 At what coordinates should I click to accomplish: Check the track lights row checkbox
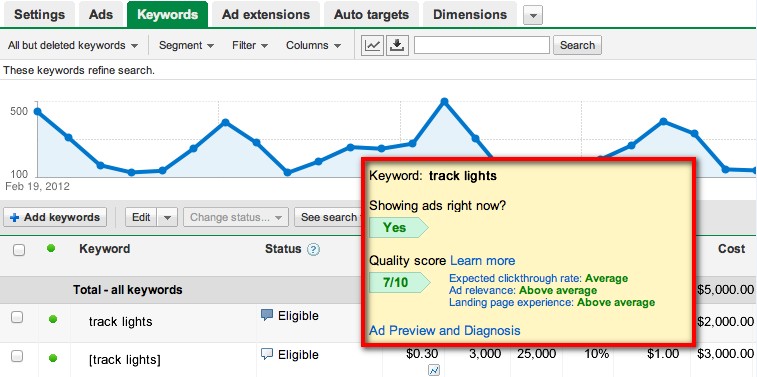point(17,318)
